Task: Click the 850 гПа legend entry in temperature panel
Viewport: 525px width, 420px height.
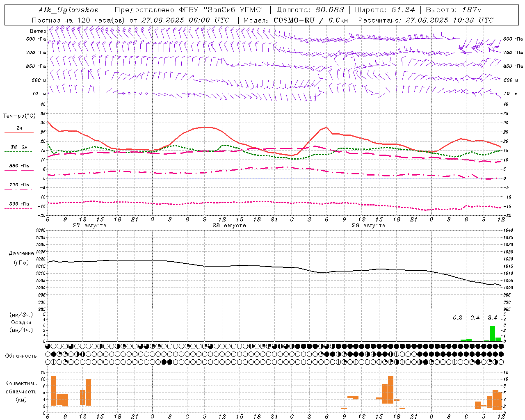Action: (19, 166)
